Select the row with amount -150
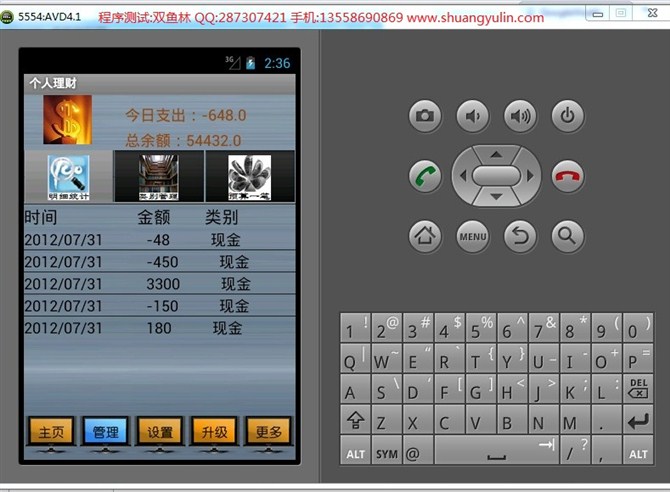 pyautogui.click(x=159, y=306)
